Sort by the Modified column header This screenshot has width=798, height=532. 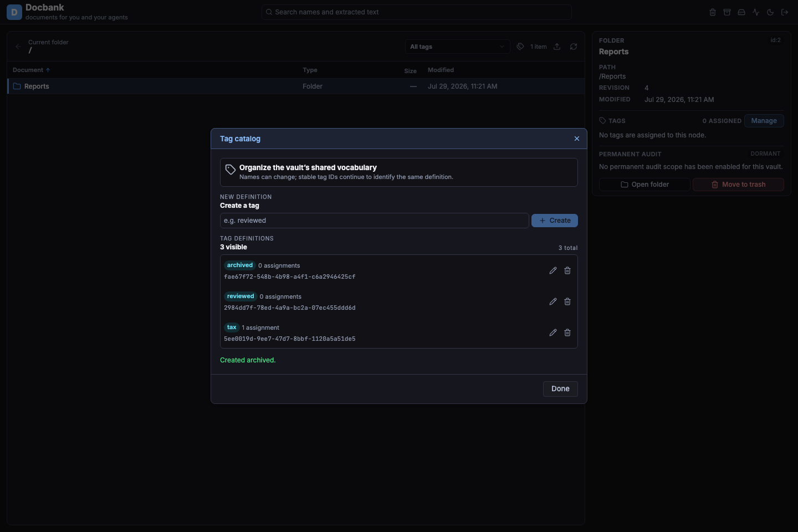coord(441,70)
